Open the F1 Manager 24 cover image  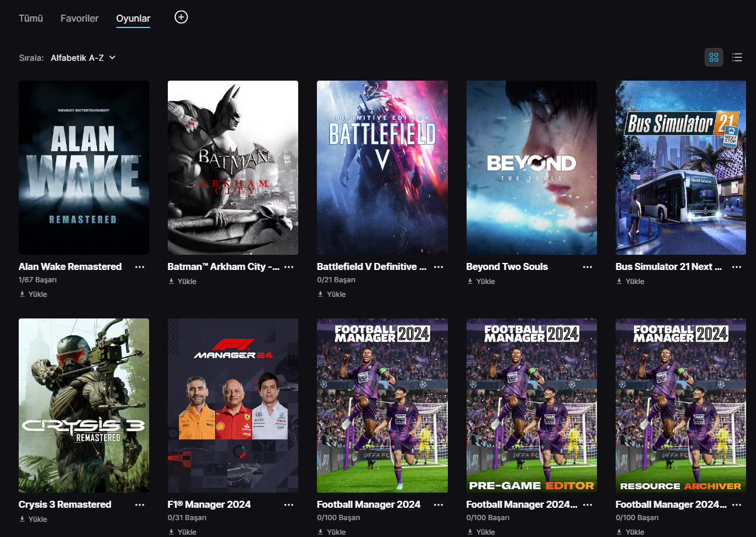coord(233,406)
